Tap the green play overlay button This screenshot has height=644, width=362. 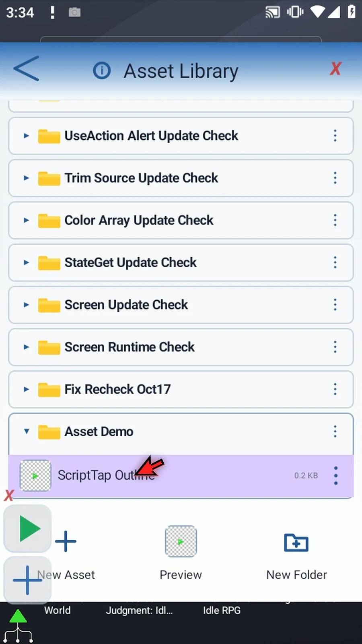tap(27, 528)
